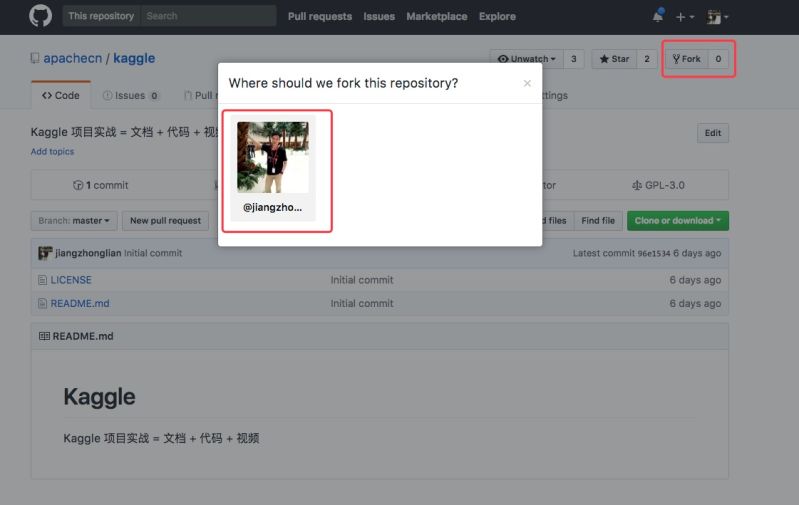
Task: Open Explore in top navigation
Action: (x=497, y=16)
